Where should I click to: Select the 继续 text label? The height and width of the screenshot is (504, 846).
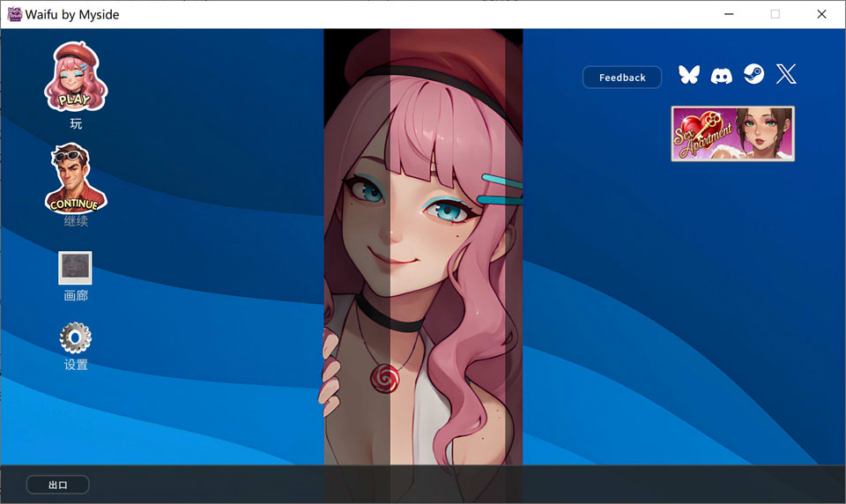(x=76, y=221)
